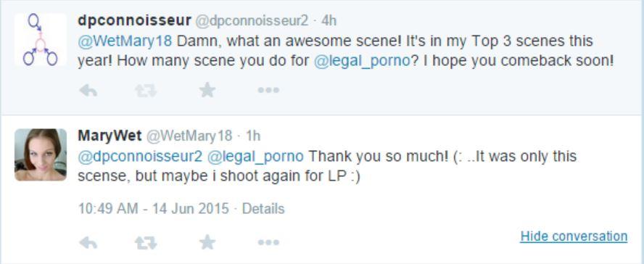Image resolution: width=644 pixels, height=264 pixels.
Task: Retweet MaryWet's reply tweet
Action: coord(146,243)
